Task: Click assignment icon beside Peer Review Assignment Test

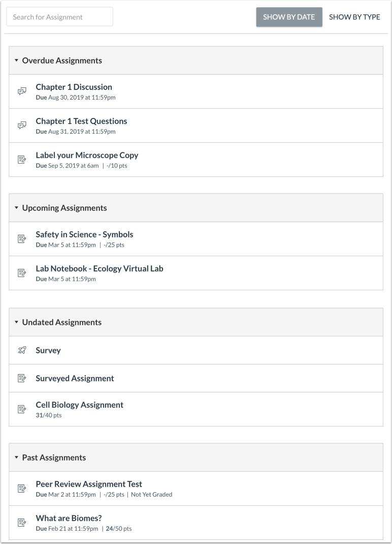Action: (22, 489)
